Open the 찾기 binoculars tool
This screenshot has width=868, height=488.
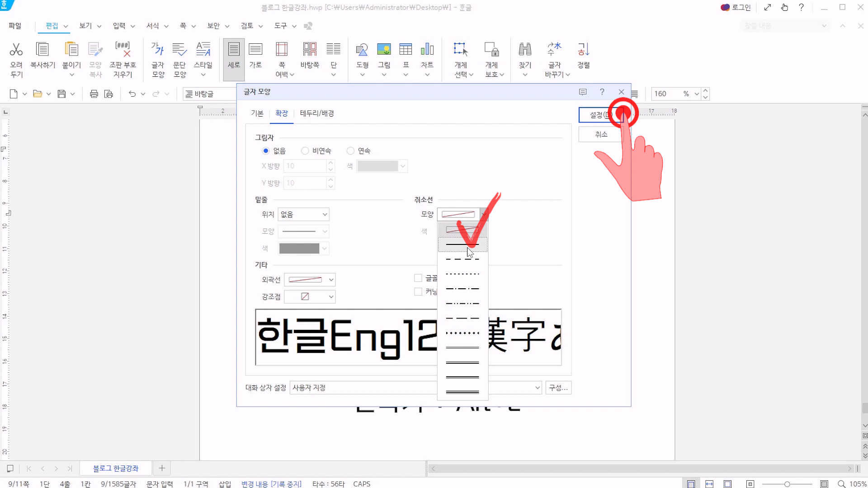[x=525, y=50]
